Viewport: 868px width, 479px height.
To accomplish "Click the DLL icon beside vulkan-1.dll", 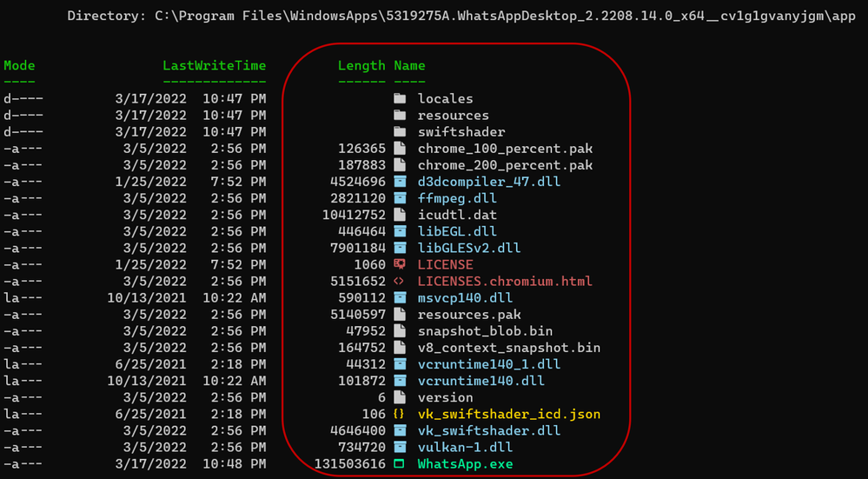I will (x=400, y=448).
